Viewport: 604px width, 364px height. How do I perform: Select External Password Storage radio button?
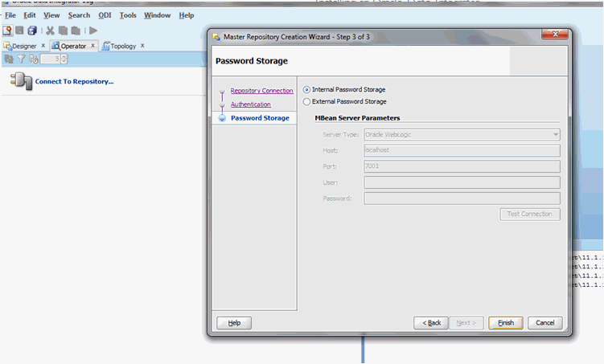coord(306,101)
